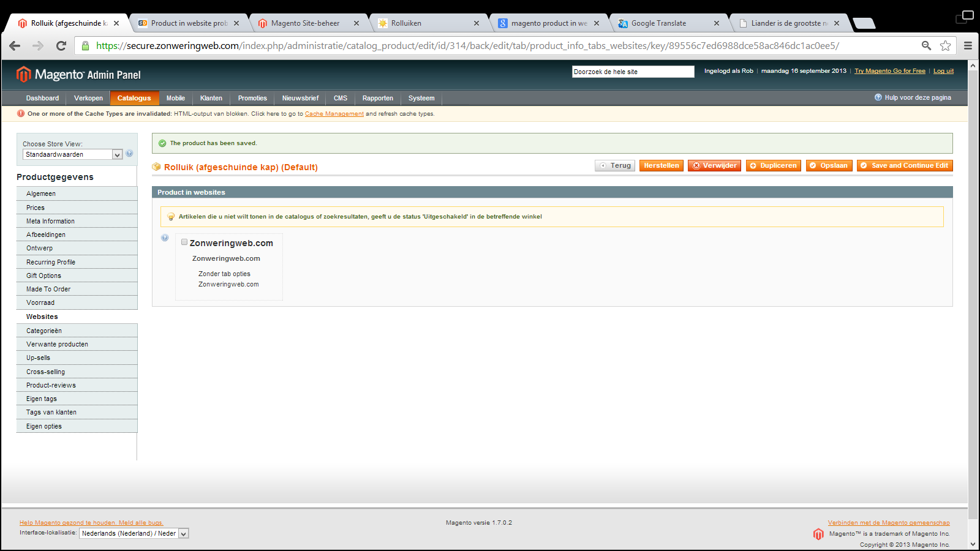
Task: Close the Product in website browser tab
Action: [236, 23]
